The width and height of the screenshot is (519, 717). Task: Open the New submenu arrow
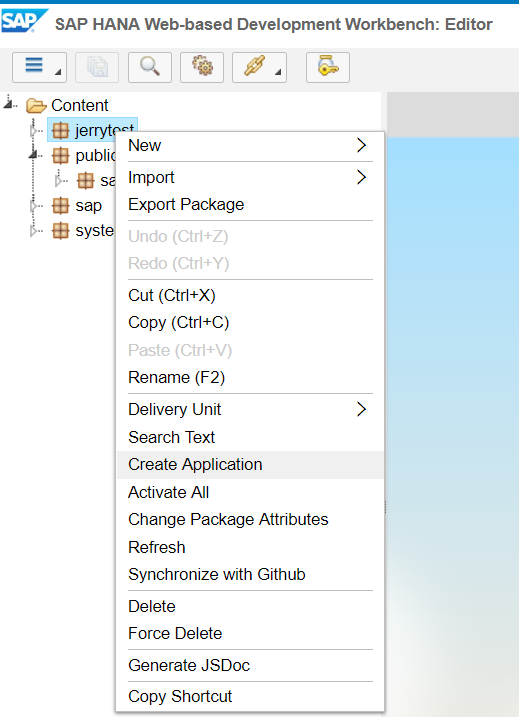(x=361, y=145)
